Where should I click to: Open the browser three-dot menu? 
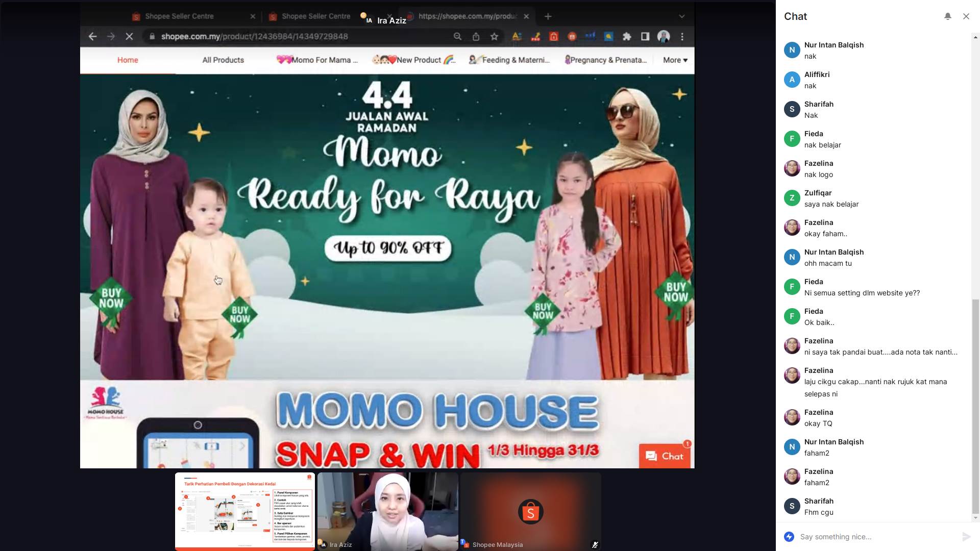pyautogui.click(x=682, y=37)
